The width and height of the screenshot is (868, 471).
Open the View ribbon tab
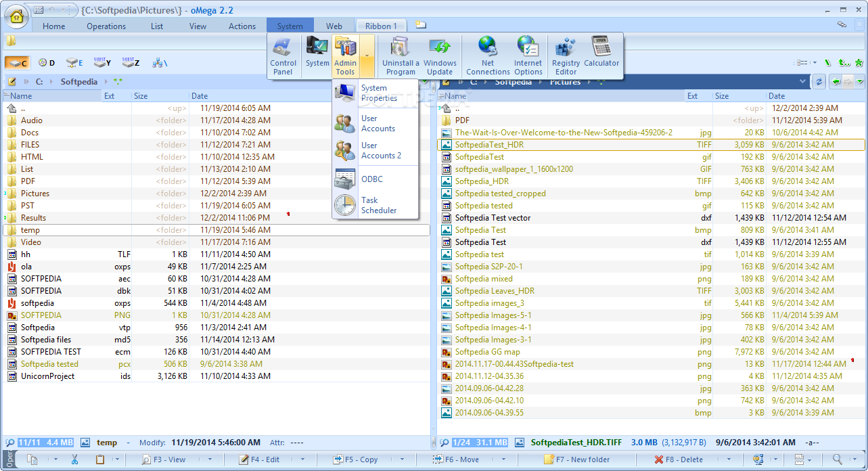point(198,26)
